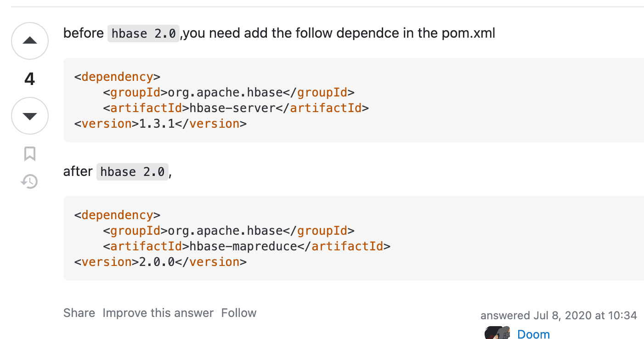Click the hbase-mapreduce artifactId line

(247, 246)
